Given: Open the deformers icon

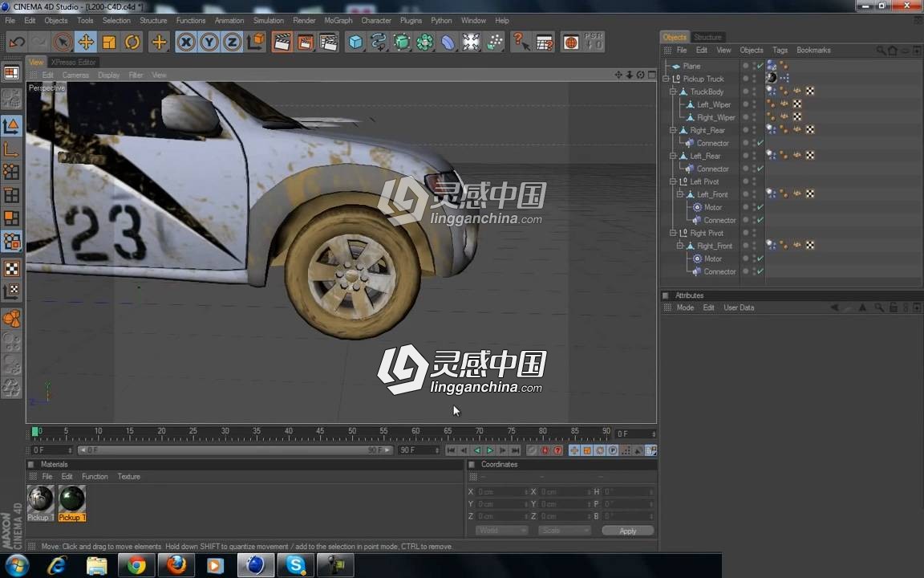Looking at the screenshot, I should coord(448,42).
